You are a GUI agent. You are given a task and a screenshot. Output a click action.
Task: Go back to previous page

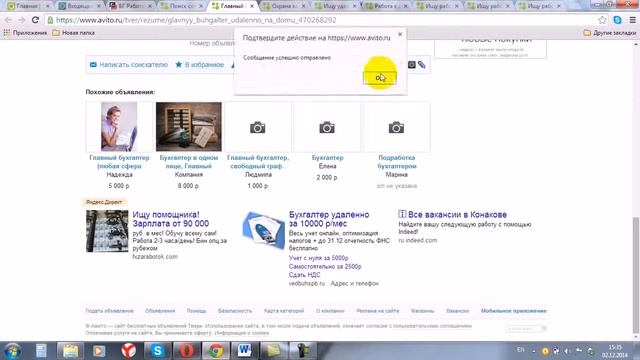(x=8, y=20)
